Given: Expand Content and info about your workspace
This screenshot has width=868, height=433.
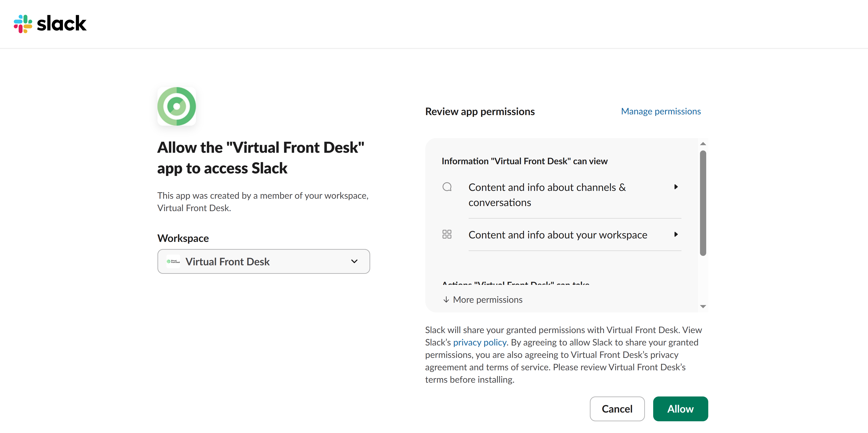Looking at the screenshot, I should [x=558, y=235].
